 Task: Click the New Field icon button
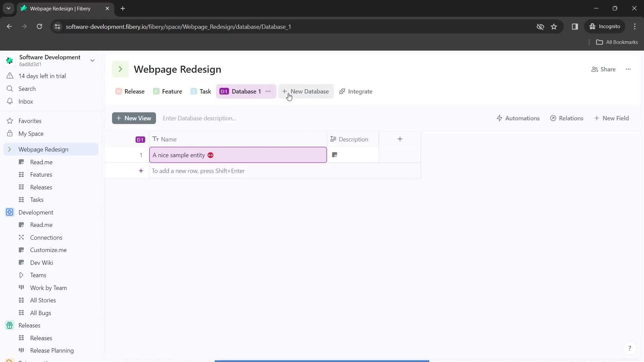click(597, 118)
